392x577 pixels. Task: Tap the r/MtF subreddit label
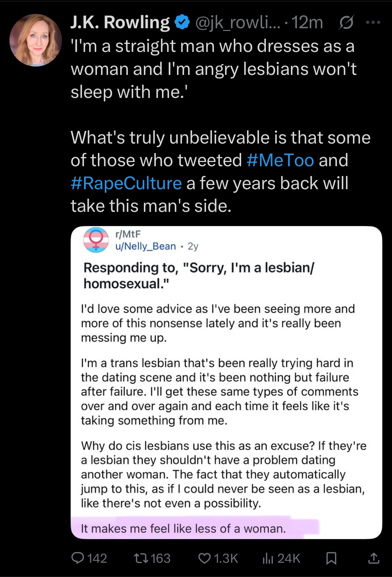tap(128, 234)
